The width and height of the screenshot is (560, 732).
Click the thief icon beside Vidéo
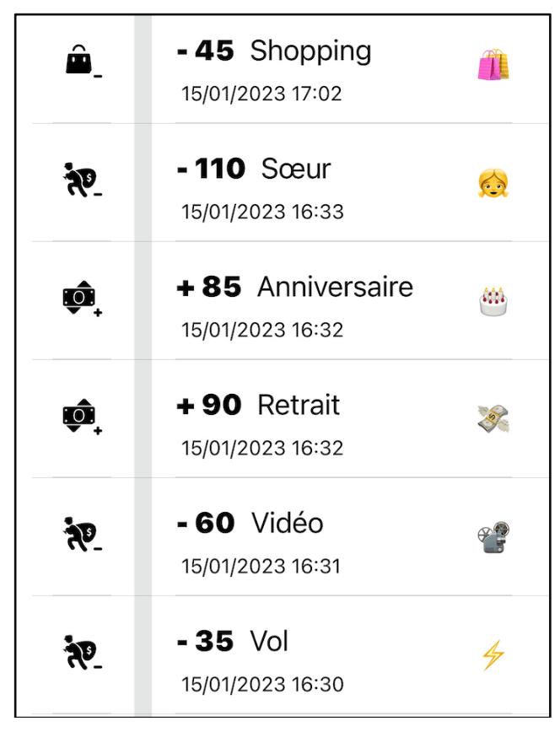pyautogui.click(x=82, y=536)
